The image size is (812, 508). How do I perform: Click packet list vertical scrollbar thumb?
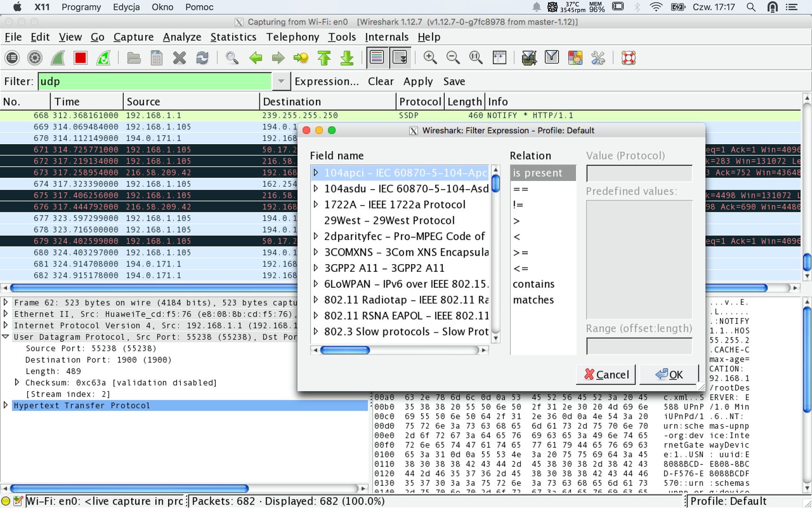pyautogui.click(x=807, y=262)
